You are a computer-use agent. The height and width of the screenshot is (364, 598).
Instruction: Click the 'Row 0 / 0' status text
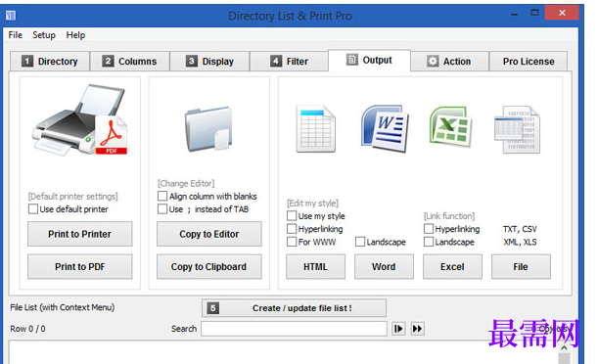click(27, 329)
